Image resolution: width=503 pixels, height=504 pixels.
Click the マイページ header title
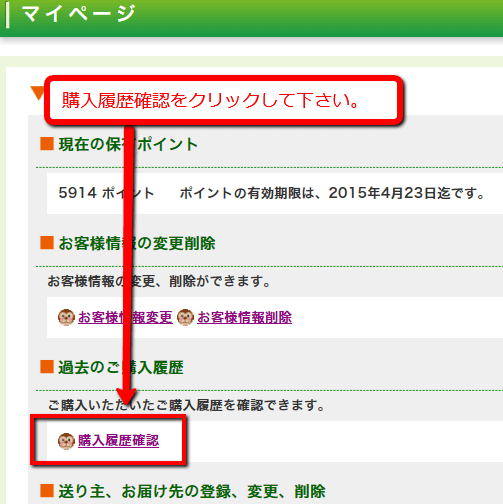[x=78, y=14]
